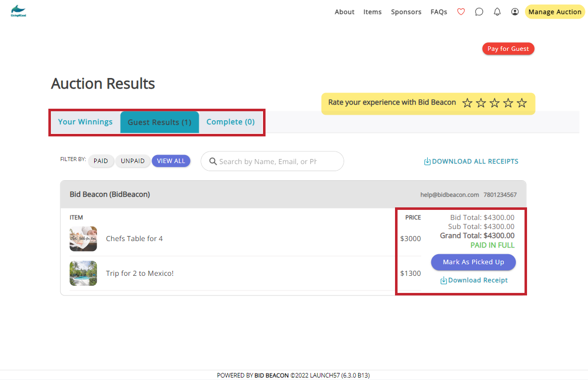Enable the PAID filter
The image size is (588, 380).
pos(101,161)
